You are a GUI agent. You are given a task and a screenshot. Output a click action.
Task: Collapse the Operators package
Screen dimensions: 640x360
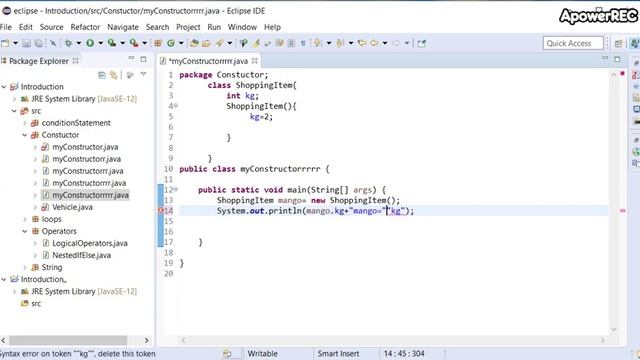click(25, 231)
